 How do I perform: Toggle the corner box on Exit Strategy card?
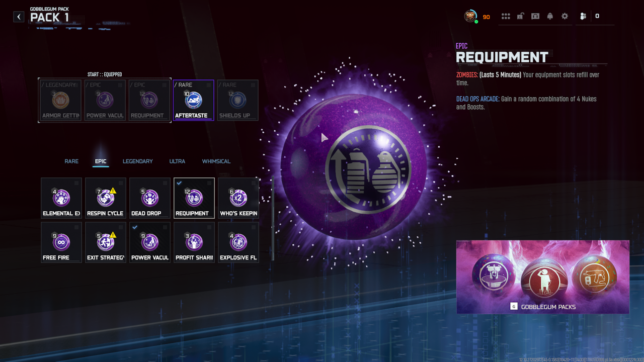[121, 227]
